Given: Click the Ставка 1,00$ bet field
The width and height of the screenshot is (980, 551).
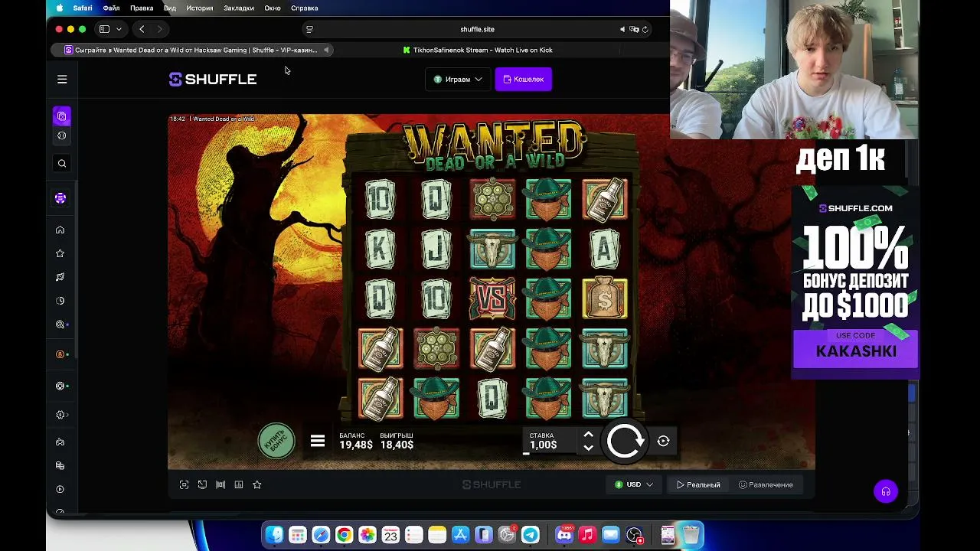Looking at the screenshot, I should click(550, 441).
